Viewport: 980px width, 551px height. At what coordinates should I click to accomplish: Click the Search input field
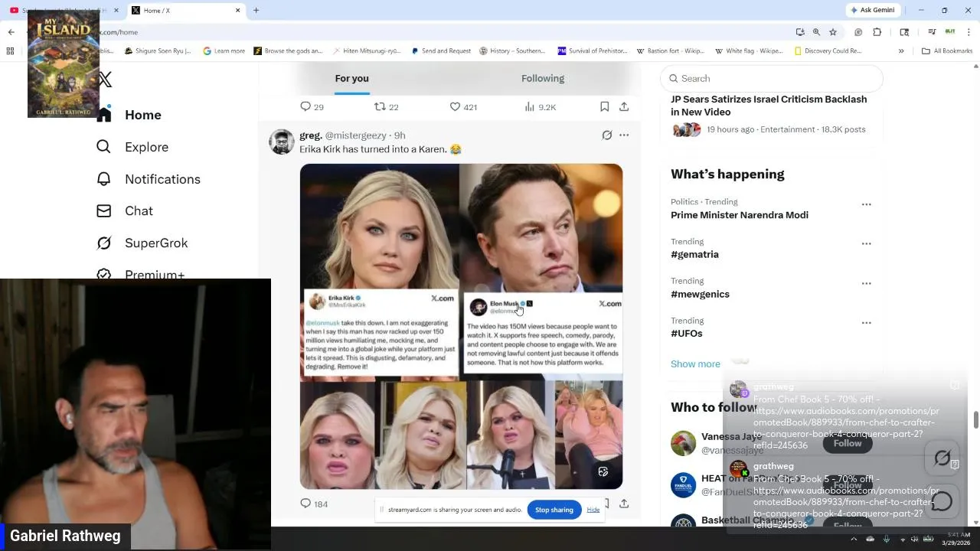(772, 78)
